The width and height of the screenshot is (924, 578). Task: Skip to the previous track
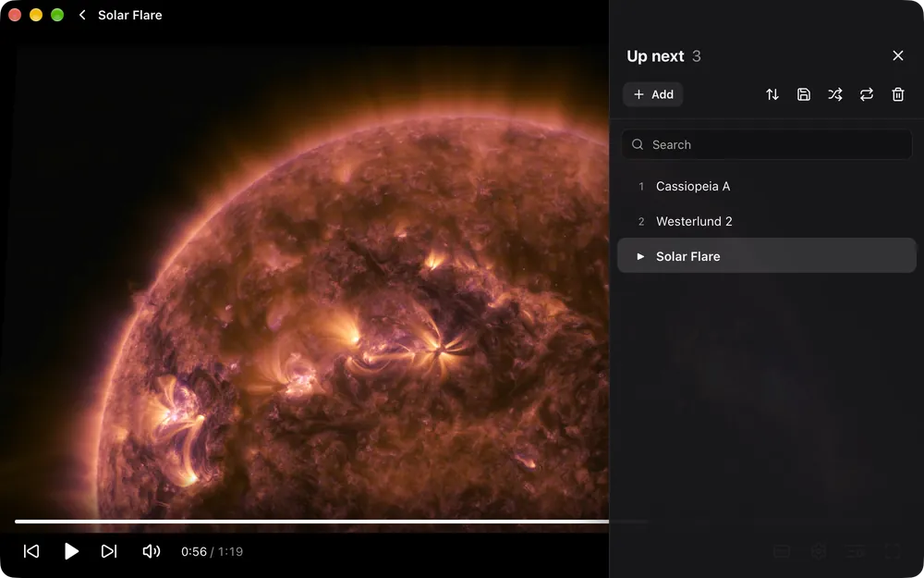(31, 551)
